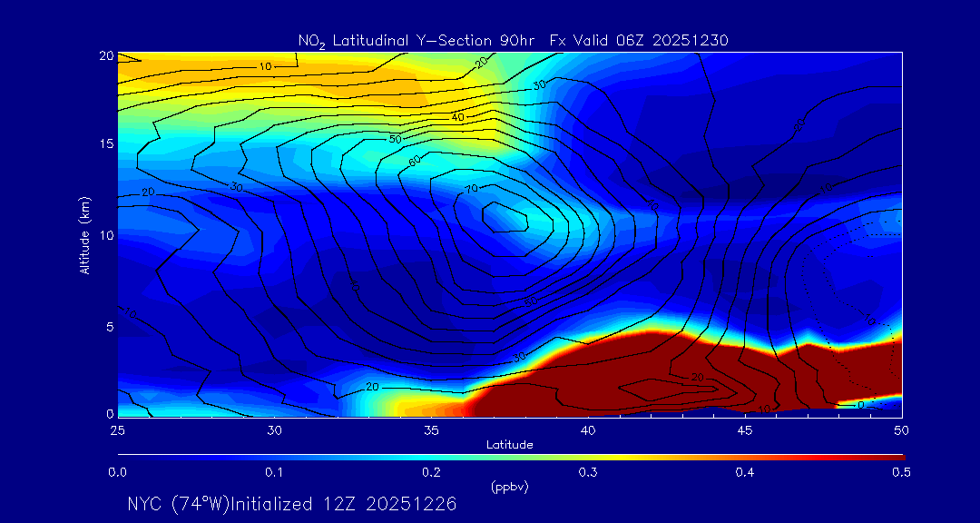
Task: Click the latitude axis tick label '50'
Action: coord(901,430)
